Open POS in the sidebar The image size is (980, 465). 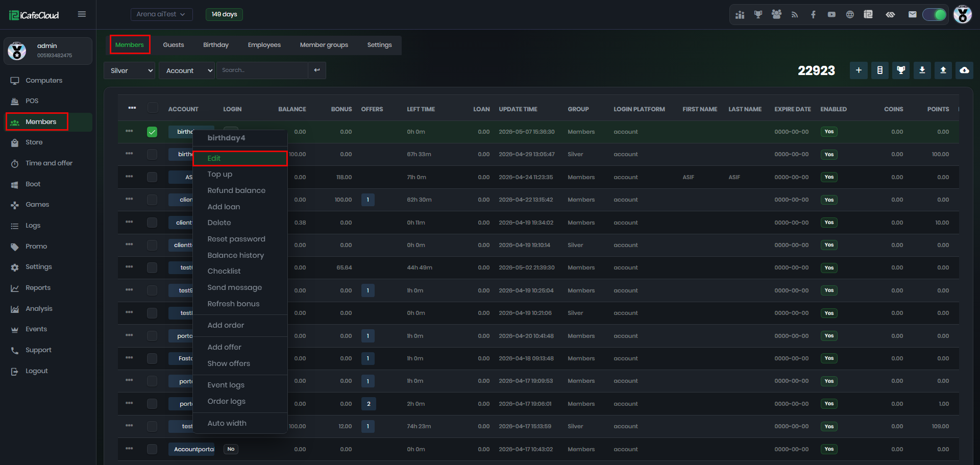click(x=32, y=101)
